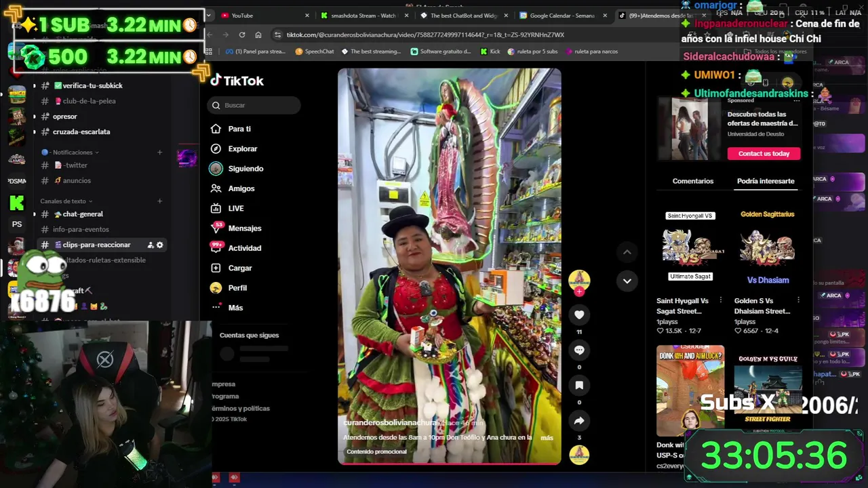This screenshot has width=868, height=488.
Task: Open Golden Sagittarius Vs Dhalsiam thumbnail
Action: (768, 247)
